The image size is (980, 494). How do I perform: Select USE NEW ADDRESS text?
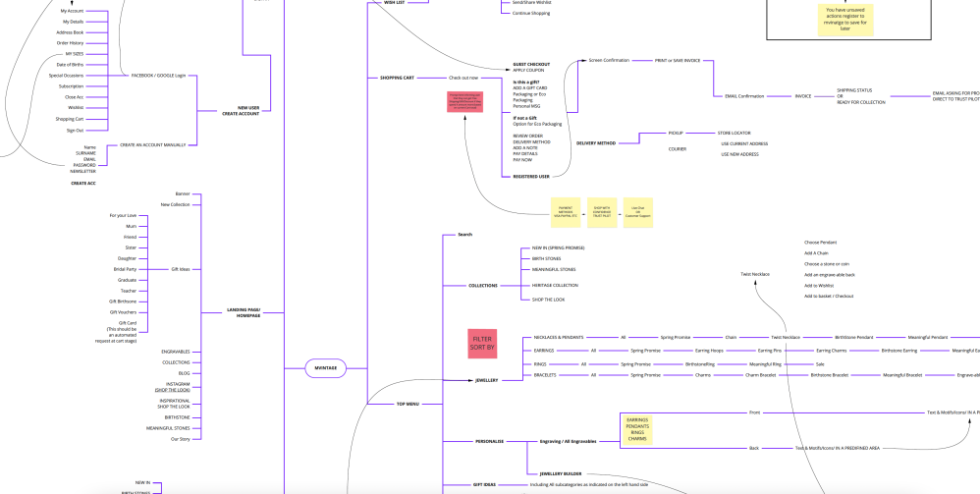[740, 154]
